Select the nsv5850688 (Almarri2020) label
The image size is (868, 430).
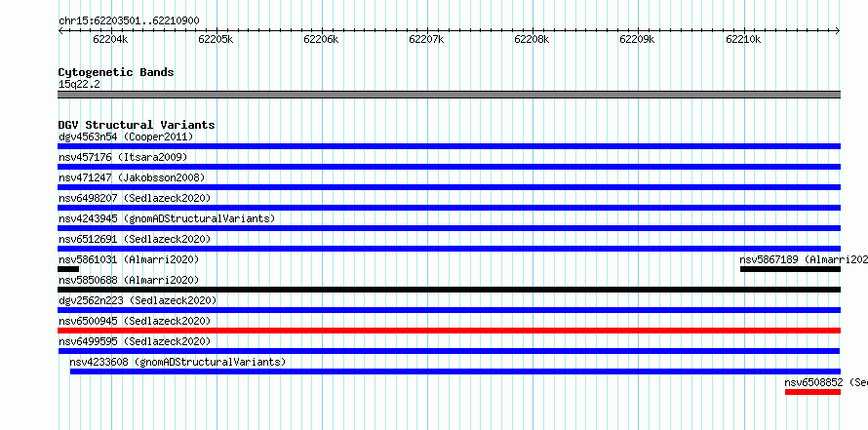[129, 280]
